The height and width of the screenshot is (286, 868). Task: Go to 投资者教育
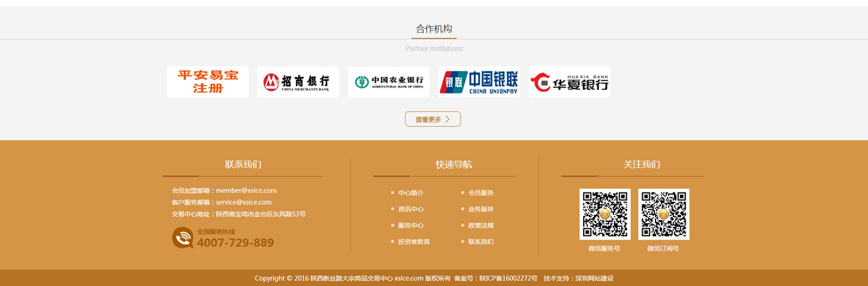[x=414, y=242]
